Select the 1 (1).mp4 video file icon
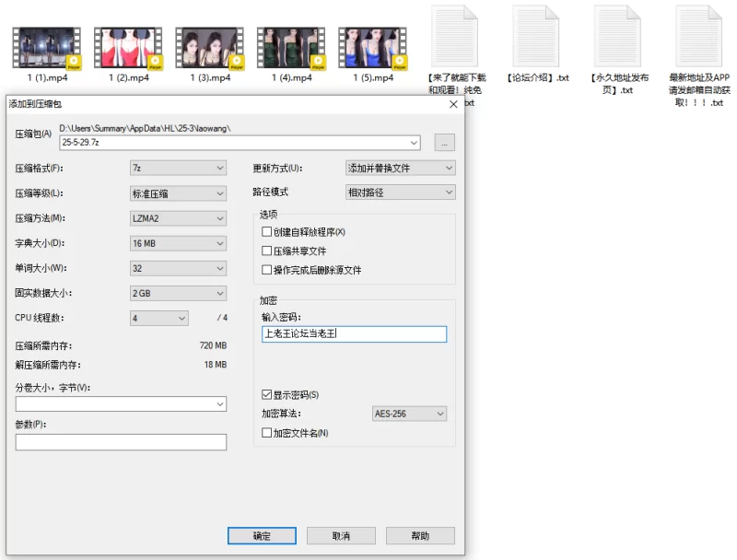 pyautogui.click(x=47, y=48)
